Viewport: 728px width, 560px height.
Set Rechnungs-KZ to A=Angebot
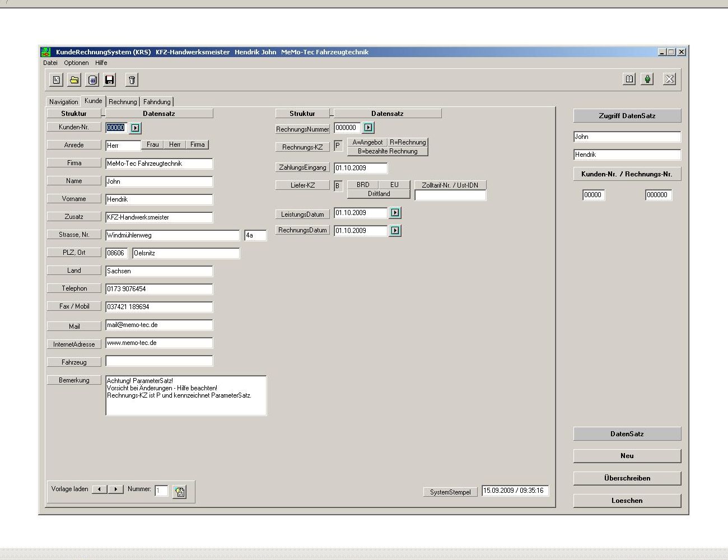(x=368, y=142)
